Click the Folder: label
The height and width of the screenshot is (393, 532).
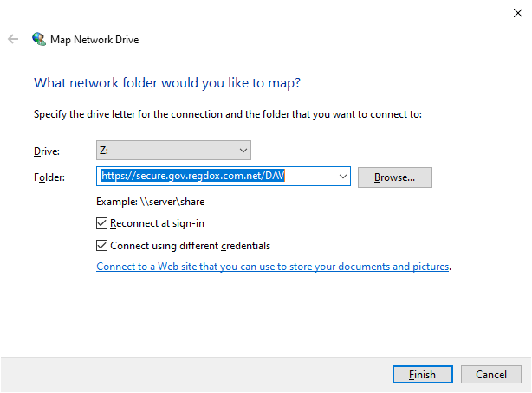pyautogui.click(x=49, y=177)
